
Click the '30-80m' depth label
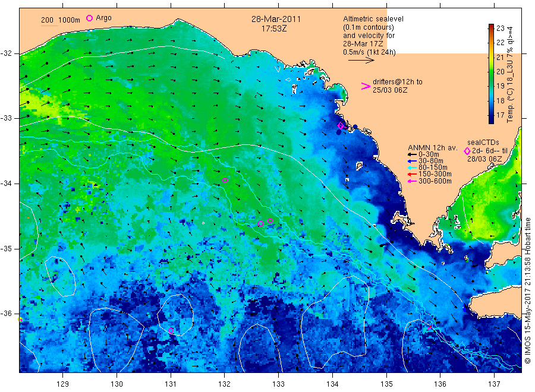pos(430,161)
